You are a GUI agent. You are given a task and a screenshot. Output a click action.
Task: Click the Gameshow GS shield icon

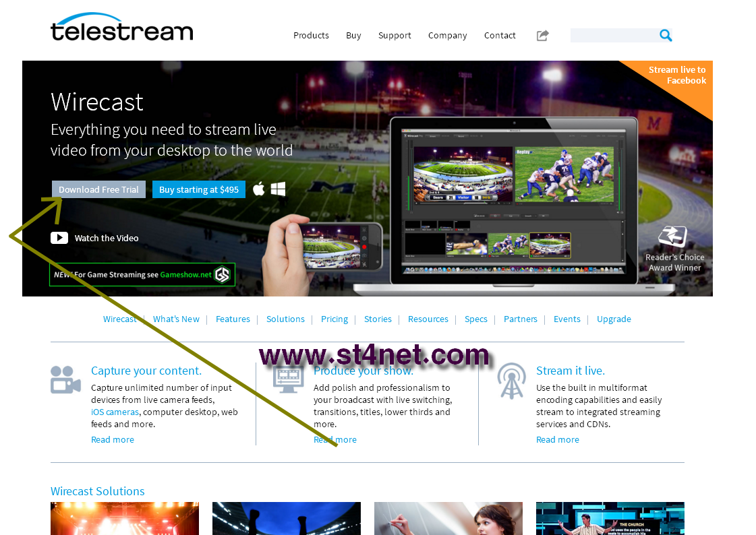(x=223, y=274)
